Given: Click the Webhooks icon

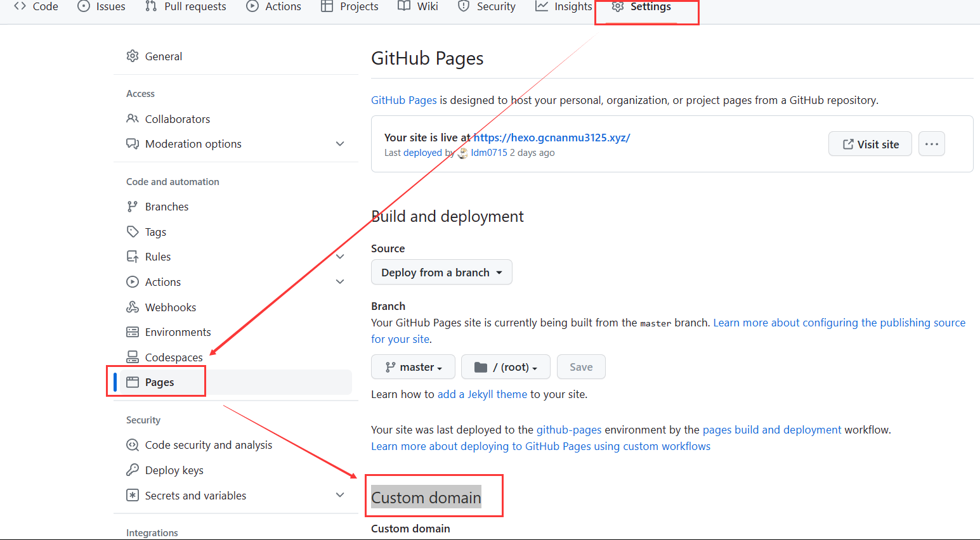Looking at the screenshot, I should click(x=133, y=307).
